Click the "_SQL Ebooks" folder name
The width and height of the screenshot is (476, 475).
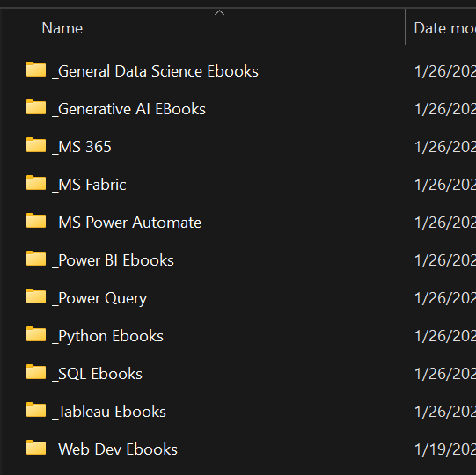[x=97, y=374]
